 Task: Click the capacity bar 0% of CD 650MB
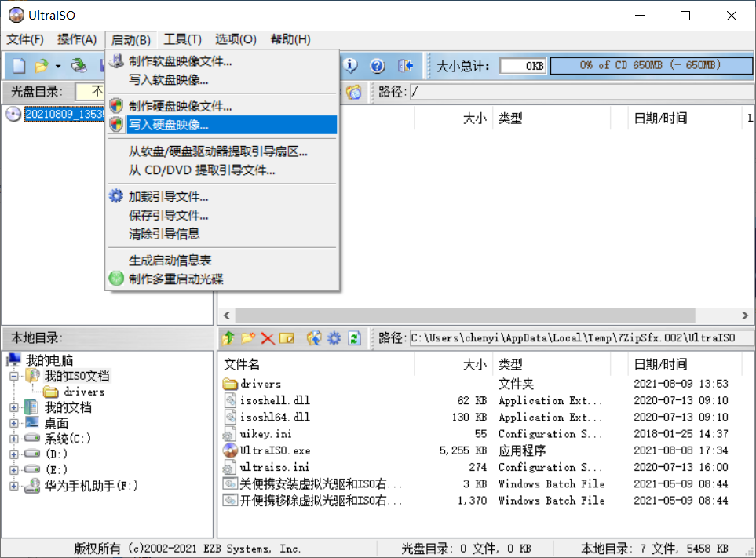tap(651, 66)
